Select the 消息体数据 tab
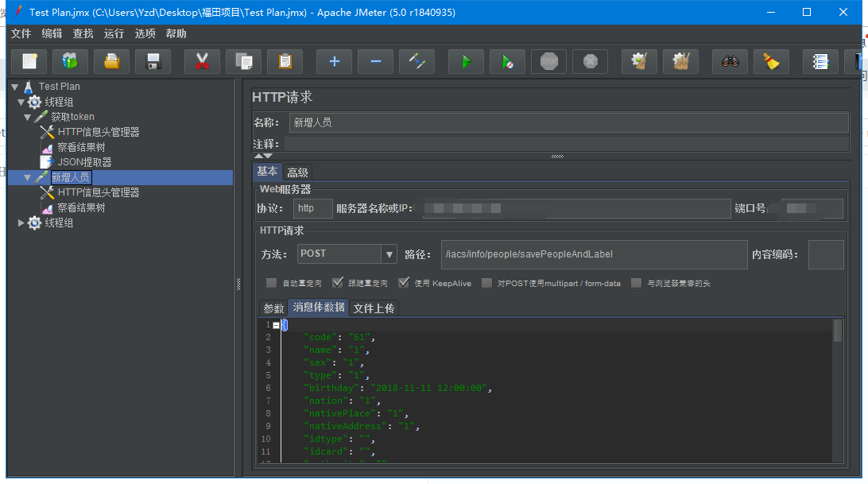The width and height of the screenshot is (868, 484). click(x=319, y=308)
